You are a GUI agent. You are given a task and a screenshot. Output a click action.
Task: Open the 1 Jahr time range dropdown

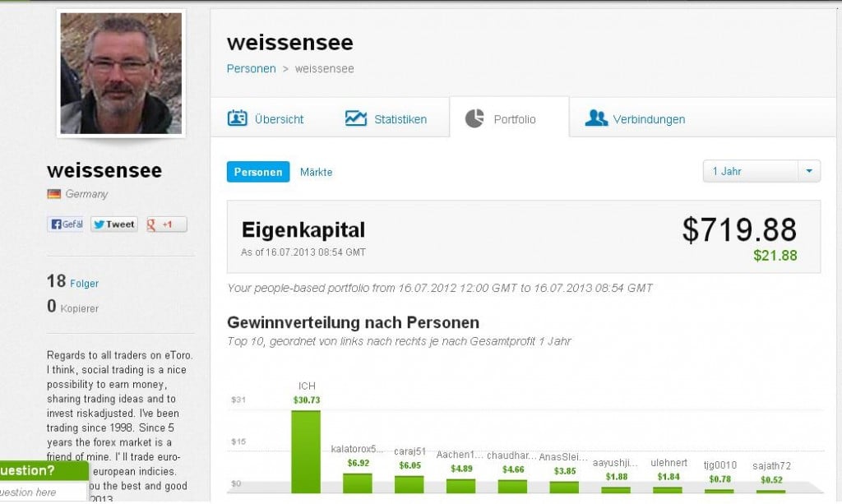pyautogui.click(x=750, y=171)
